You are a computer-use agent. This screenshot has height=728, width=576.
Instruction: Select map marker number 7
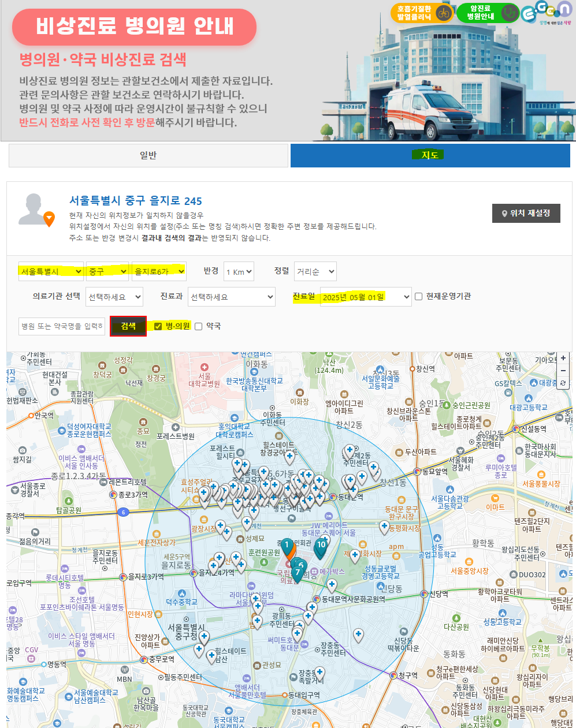pos(298,574)
